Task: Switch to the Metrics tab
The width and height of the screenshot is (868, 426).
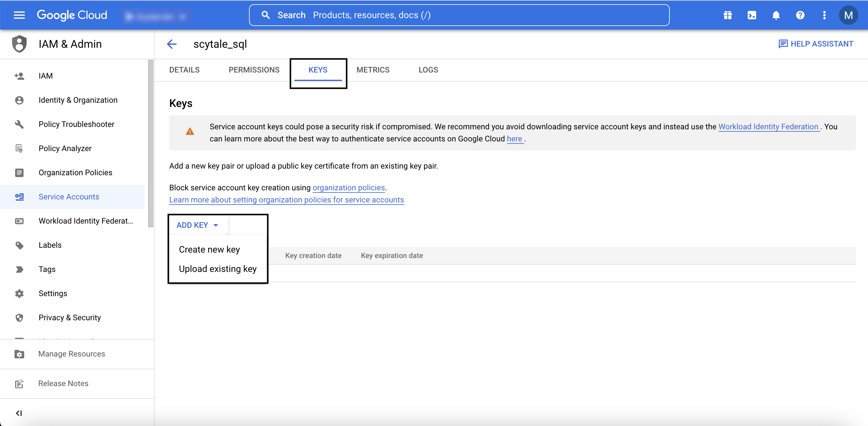Action: tap(373, 70)
